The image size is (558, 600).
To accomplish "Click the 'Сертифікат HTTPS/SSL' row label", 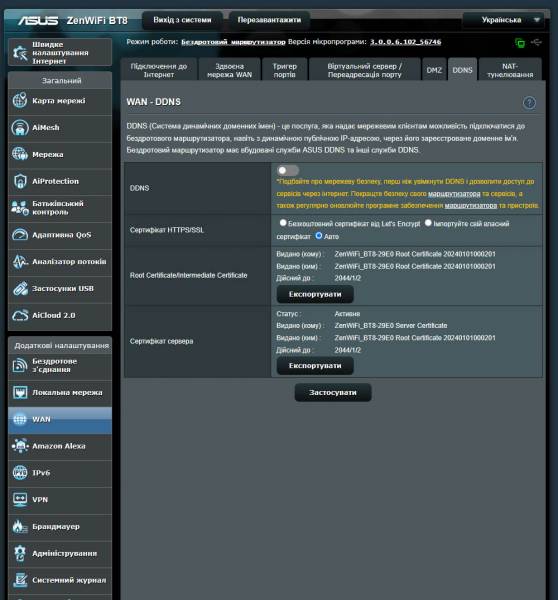I will click(166, 230).
